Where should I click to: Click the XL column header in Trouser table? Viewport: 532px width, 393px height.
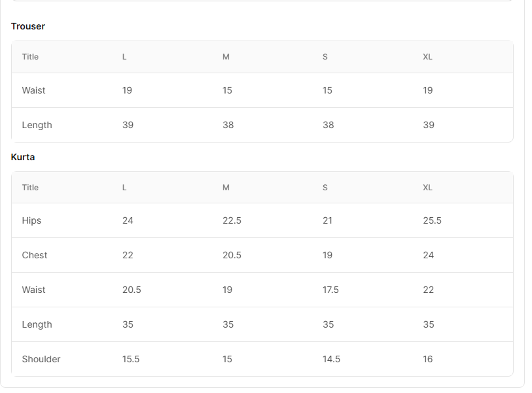coord(427,57)
